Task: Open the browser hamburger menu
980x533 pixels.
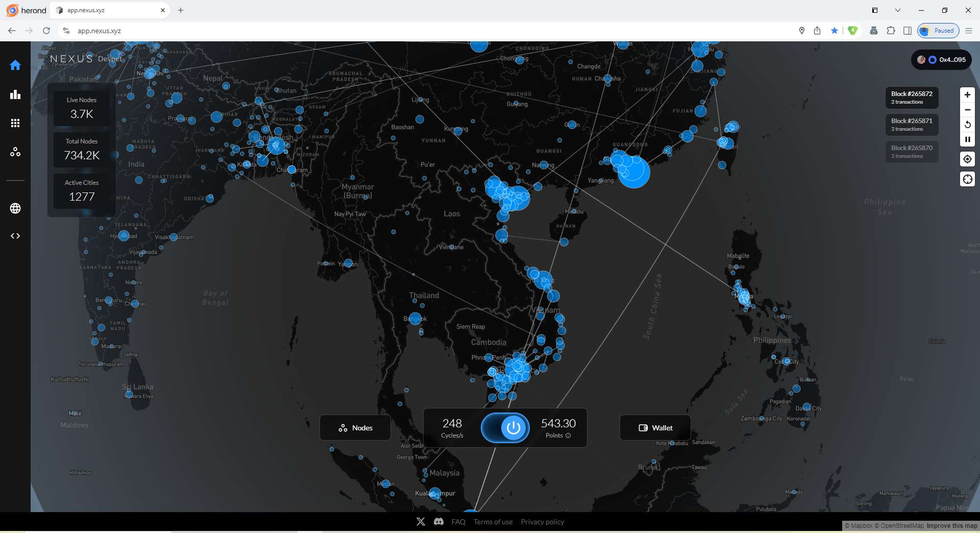Action: coord(969,31)
